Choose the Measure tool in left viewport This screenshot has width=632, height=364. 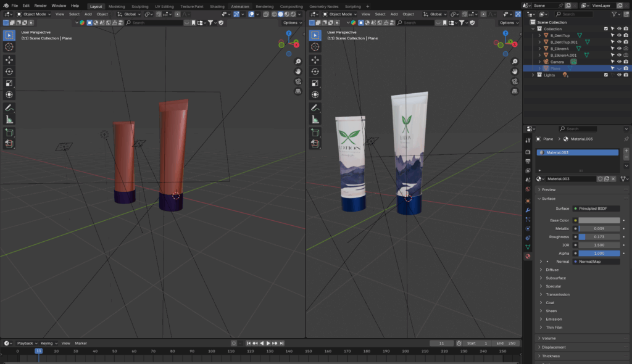[x=9, y=119]
